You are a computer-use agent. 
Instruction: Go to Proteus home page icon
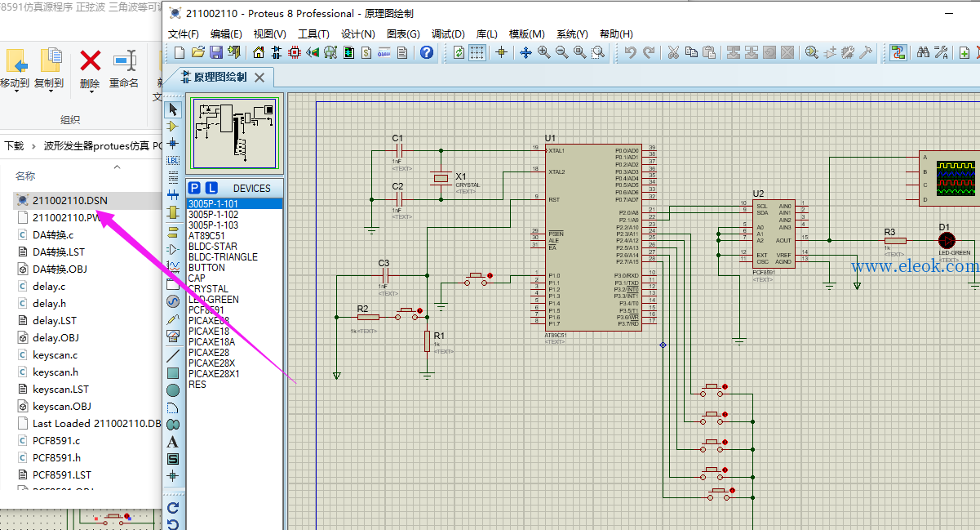[259, 53]
